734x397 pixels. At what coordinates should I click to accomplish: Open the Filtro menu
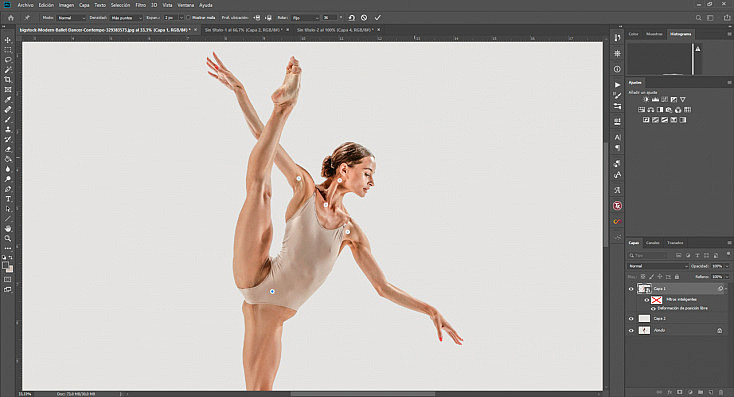tap(140, 5)
